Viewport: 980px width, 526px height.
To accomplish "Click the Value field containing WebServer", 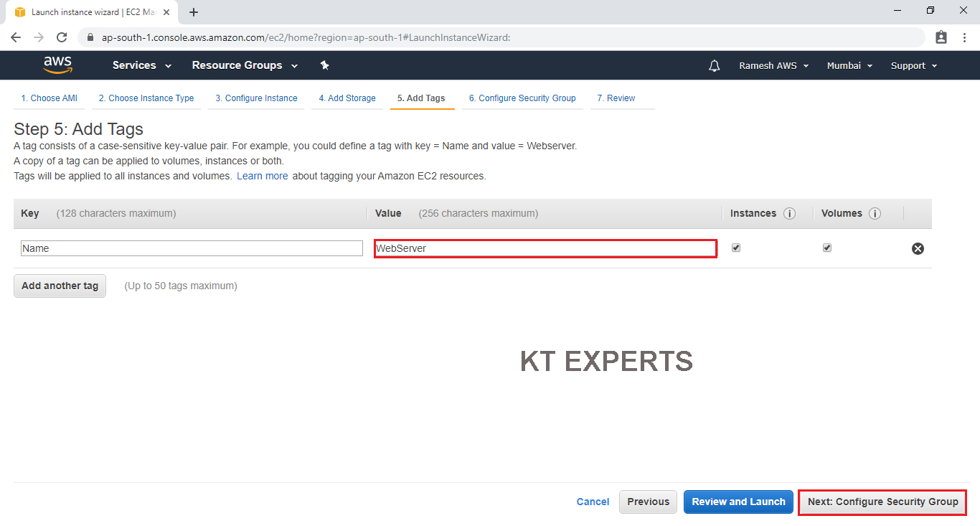I will click(x=545, y=248).
